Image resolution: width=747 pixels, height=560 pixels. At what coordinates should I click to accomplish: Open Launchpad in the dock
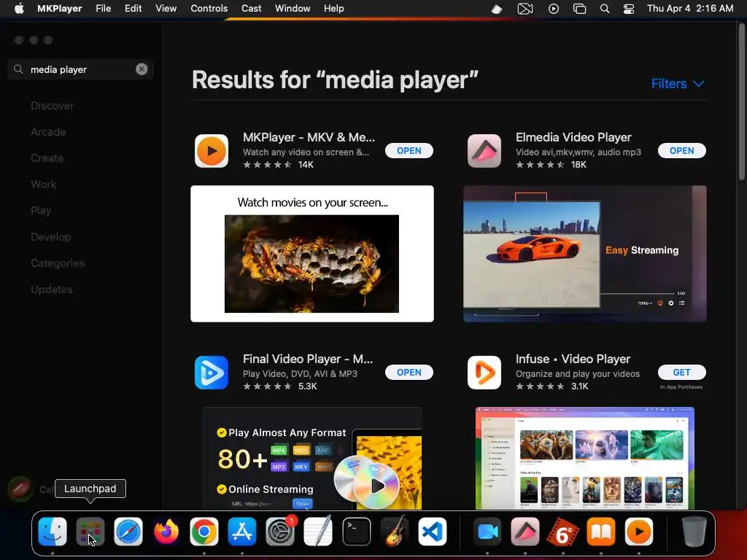click(90, 532)
